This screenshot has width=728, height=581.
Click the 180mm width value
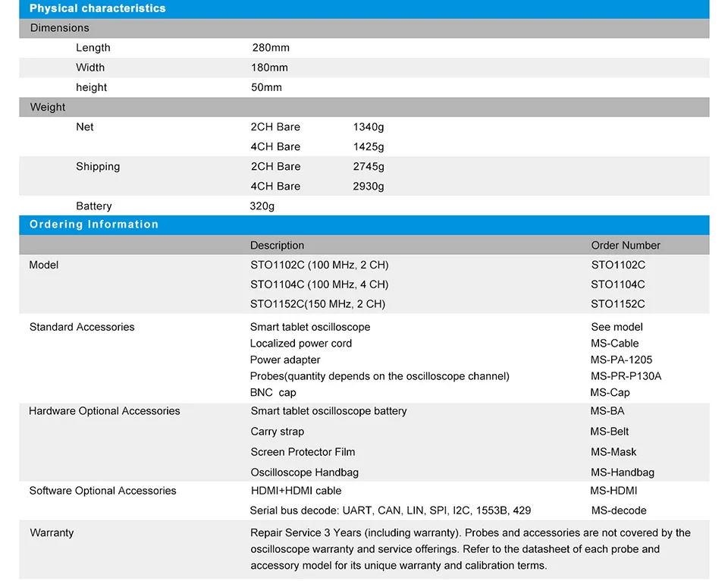[x=269, y=68]
